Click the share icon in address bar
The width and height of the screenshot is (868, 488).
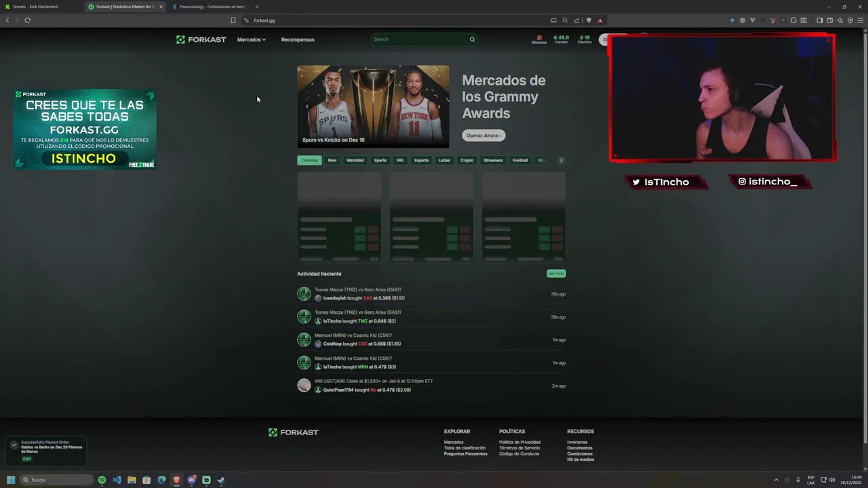pyautogui.click(x=576, y=20)
